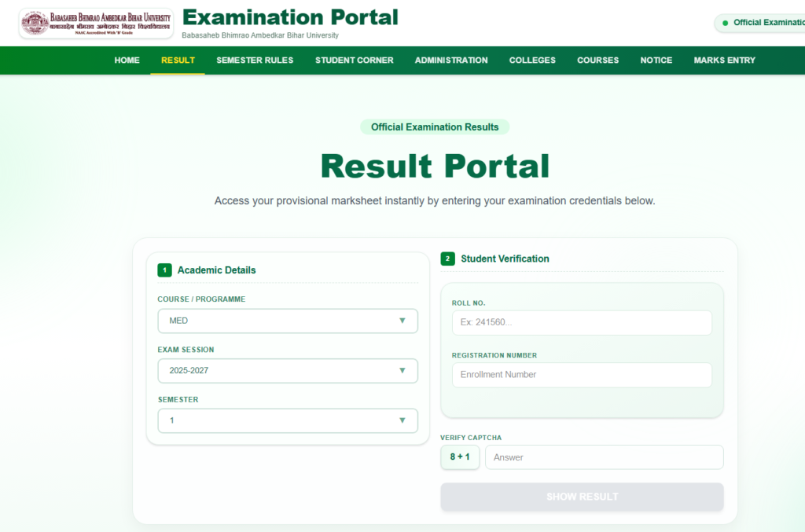Click the green status dot in header badge

coord(725,23)
